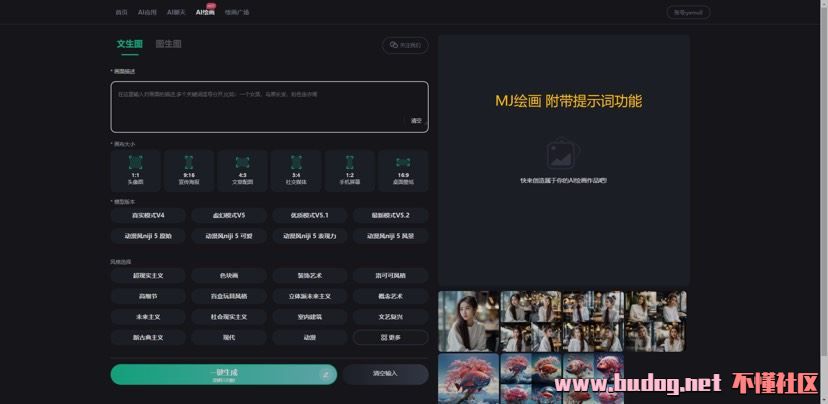Viewport: 828px width, 404px height.
Task: Select the 3:4 aspect ratio option
Action: 296,171
